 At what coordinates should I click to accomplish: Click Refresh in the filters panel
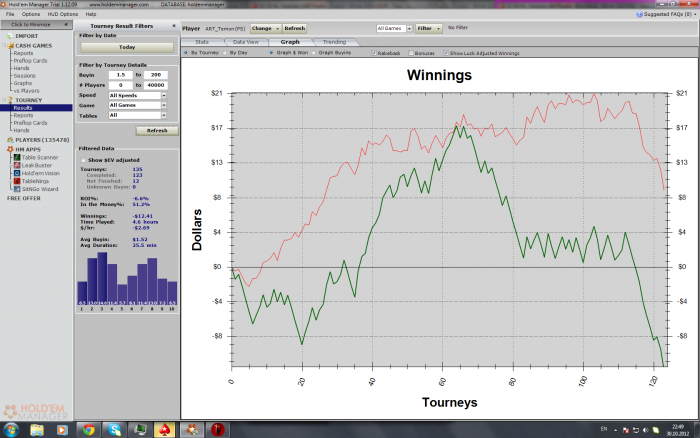(x=157, y=130)
